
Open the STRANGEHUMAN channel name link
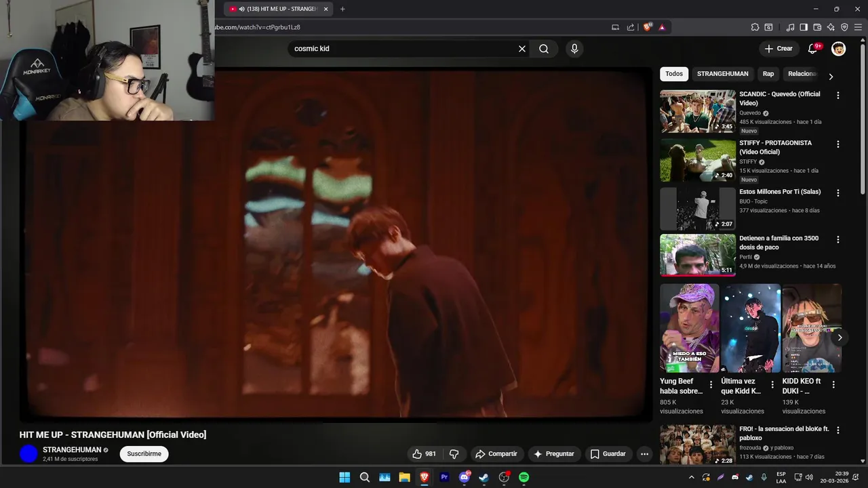coord(72,449)
